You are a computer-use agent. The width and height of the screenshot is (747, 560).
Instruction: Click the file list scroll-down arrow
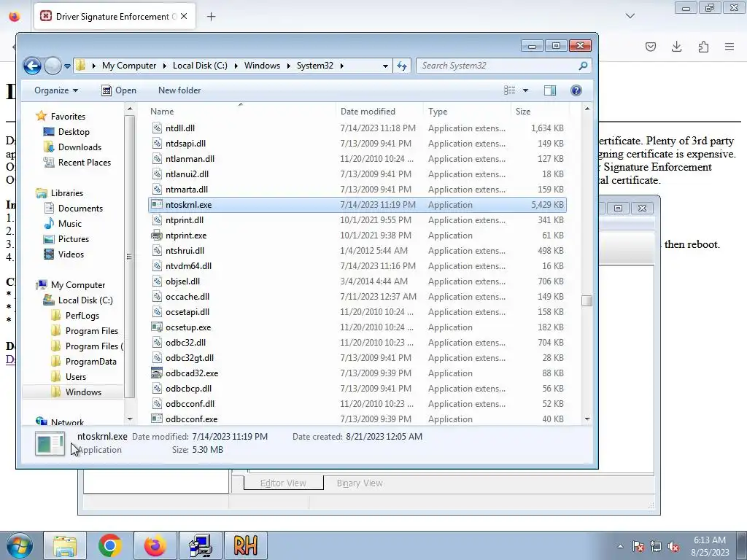[x=587, y=419]
